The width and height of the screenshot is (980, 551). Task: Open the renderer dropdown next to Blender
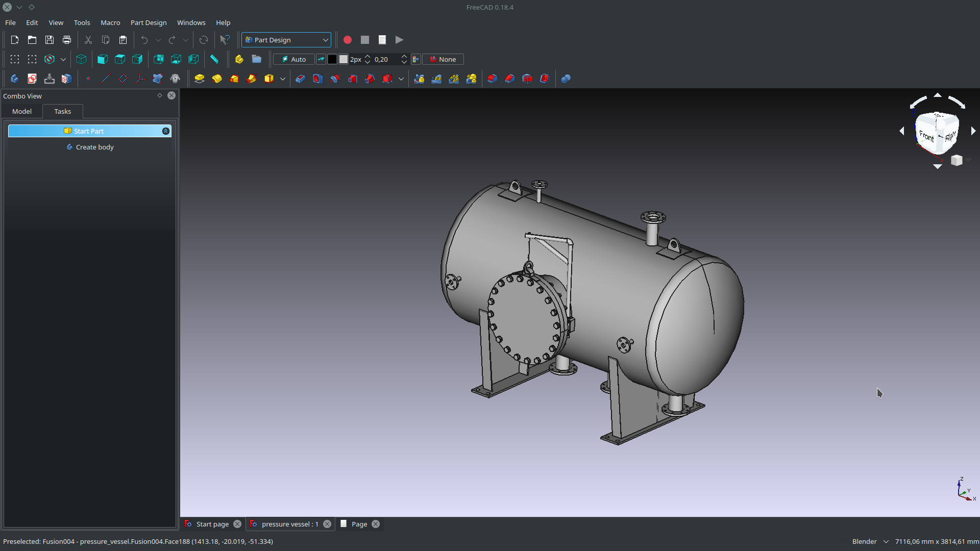coord(886,541)
